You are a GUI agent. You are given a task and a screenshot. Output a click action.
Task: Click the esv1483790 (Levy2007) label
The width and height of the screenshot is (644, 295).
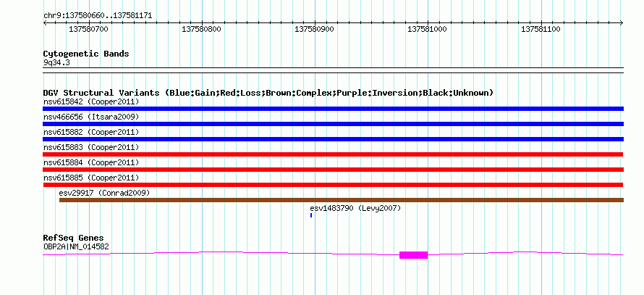coord(355,208)
